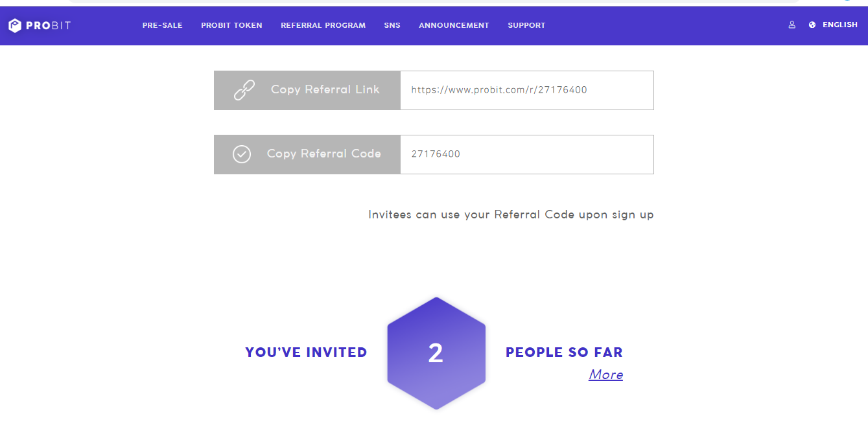Click the Copy Referral Link button
Image resolution: width=868 pixels, height=427 pixels.
[x=307, y=90]
